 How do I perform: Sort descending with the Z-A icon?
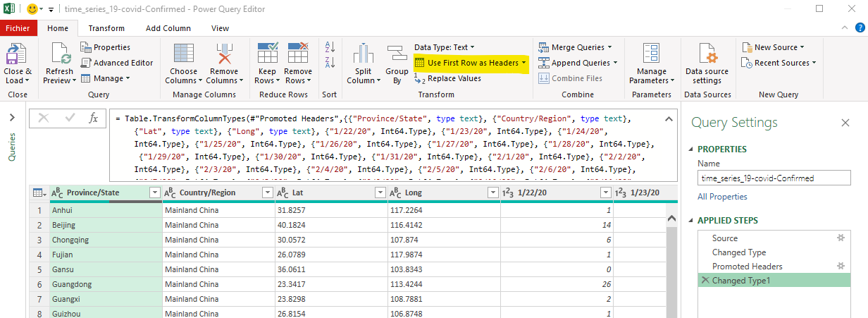330,63
